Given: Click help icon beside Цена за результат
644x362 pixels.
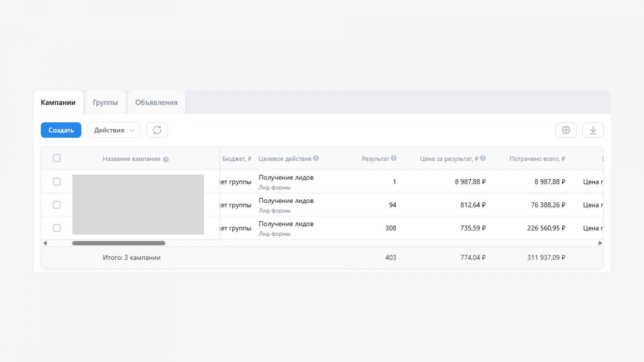Looking at the screenshot, I should (483, 158).
